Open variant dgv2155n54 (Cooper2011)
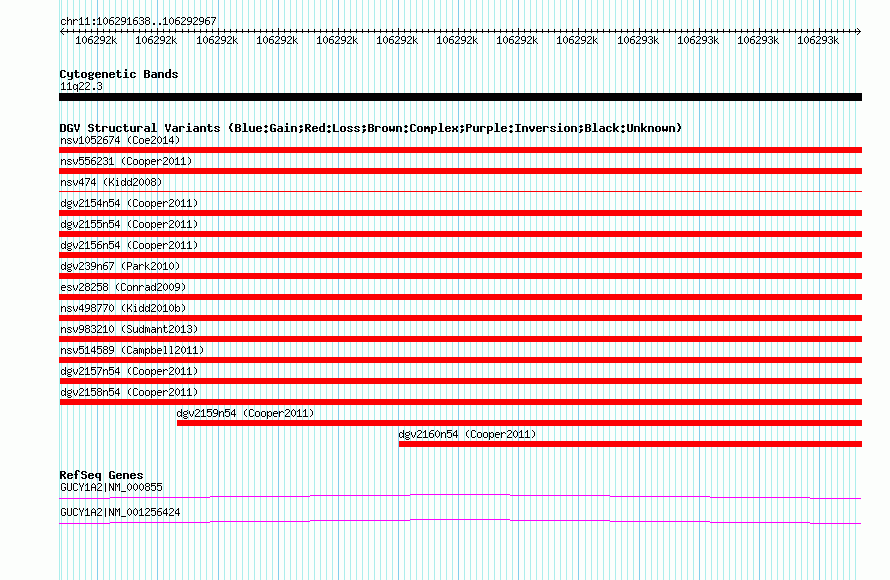 pyautogui.click(x=129, y=224)
